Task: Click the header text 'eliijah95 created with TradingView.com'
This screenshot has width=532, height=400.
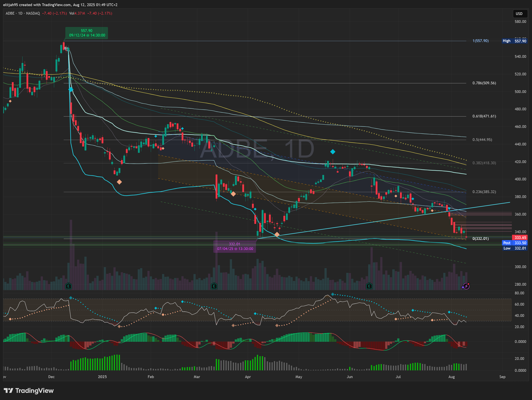Action: coord(37,5)
